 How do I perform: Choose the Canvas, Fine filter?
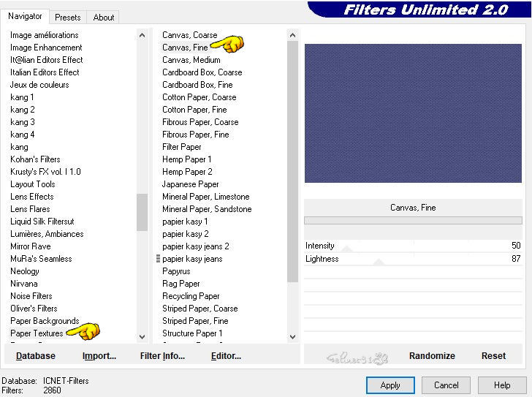pyautogui.click(x=185, y=48)
